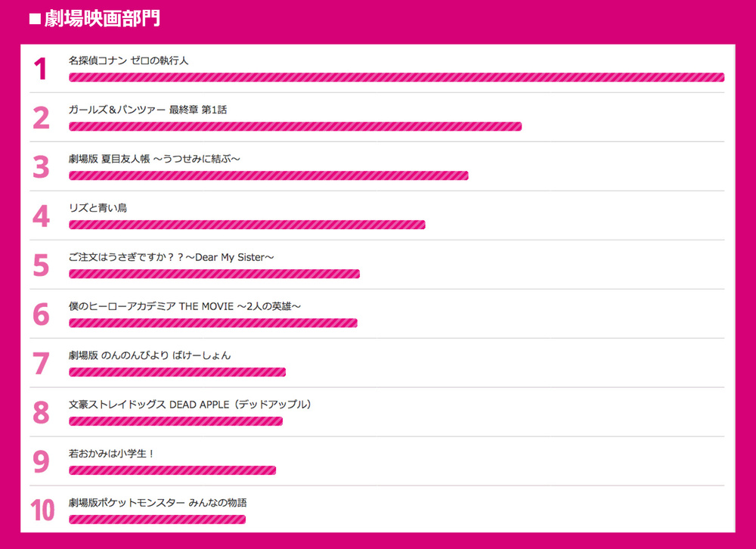Click the striped bar for 名探偵コナン
This screenshot has height=549, width=756.
point(396,77)
